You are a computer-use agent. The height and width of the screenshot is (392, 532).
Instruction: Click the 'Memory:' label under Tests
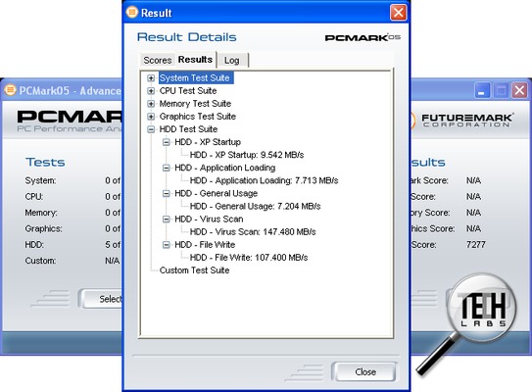tap(41, 213)
